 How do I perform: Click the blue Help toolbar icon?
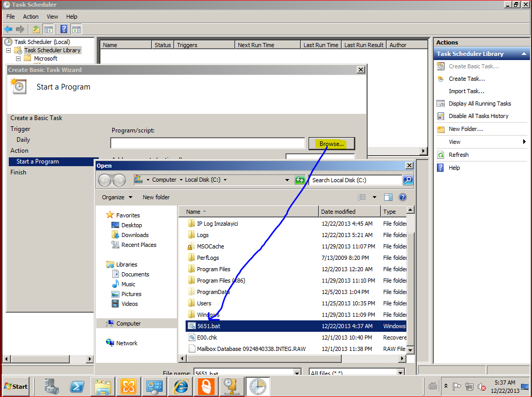[64, 29]
